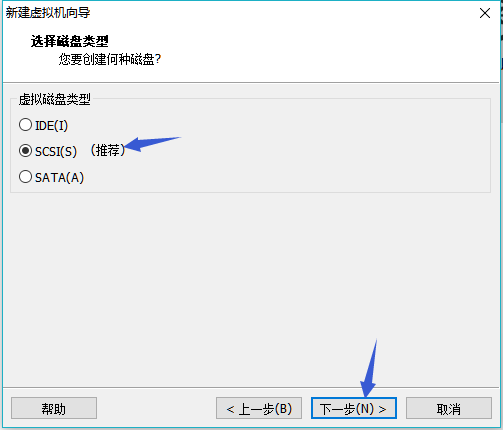Click the 虚拟磁盘类型 group box label

(x=54, y=99)
